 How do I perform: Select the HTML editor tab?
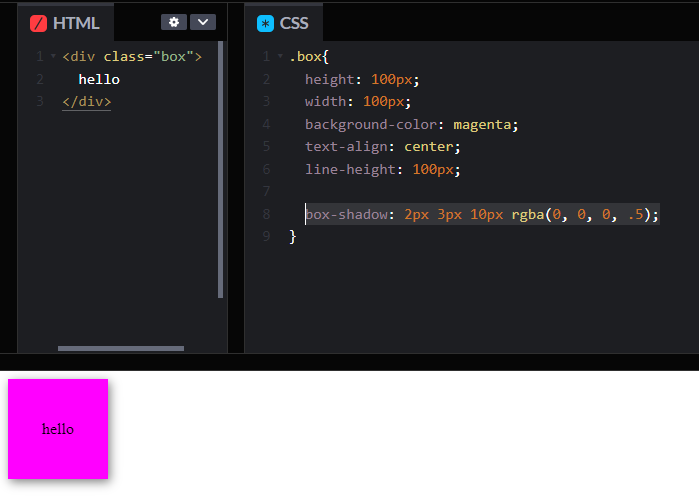pos(66,23)
